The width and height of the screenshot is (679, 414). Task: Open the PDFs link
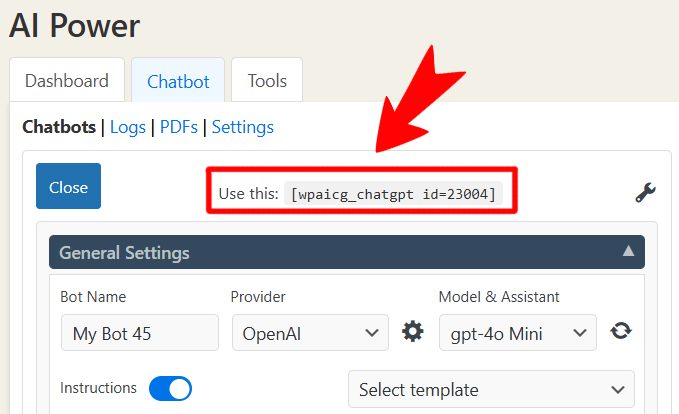tap(179, 127)
